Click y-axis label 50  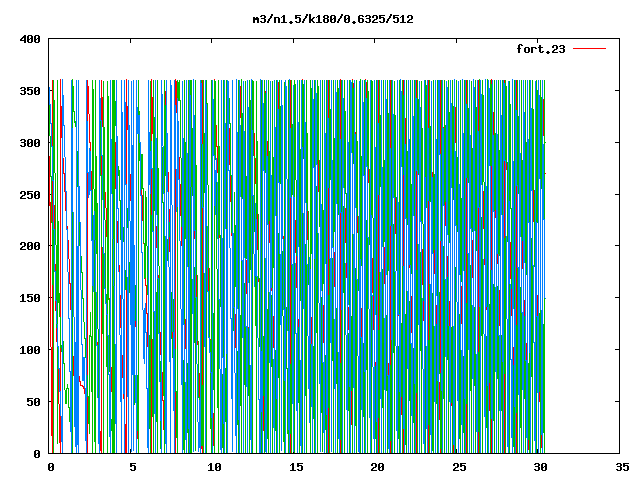point(33,402)
